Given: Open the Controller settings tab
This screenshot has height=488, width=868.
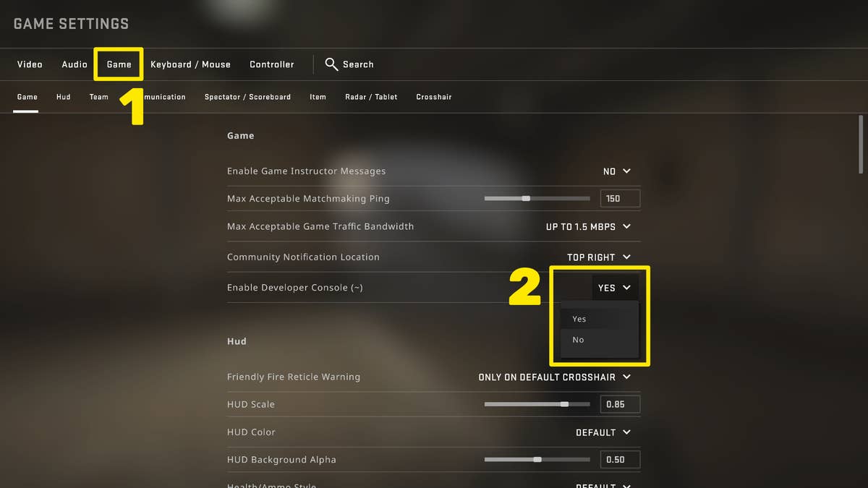Looking at the screenshot, I should coord(271,64).
